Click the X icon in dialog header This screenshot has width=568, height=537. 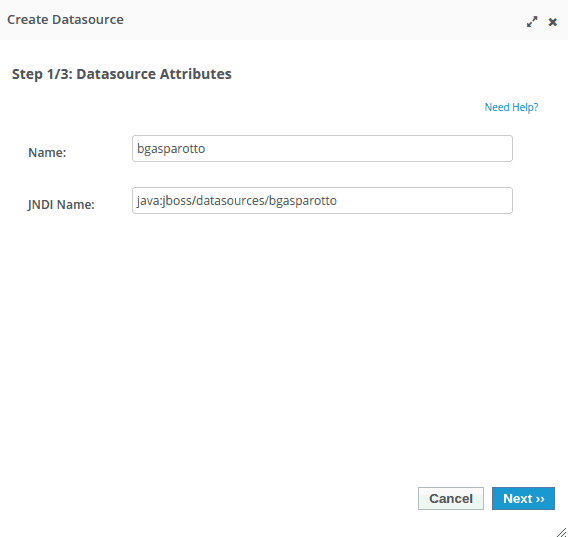pos(552,22)
